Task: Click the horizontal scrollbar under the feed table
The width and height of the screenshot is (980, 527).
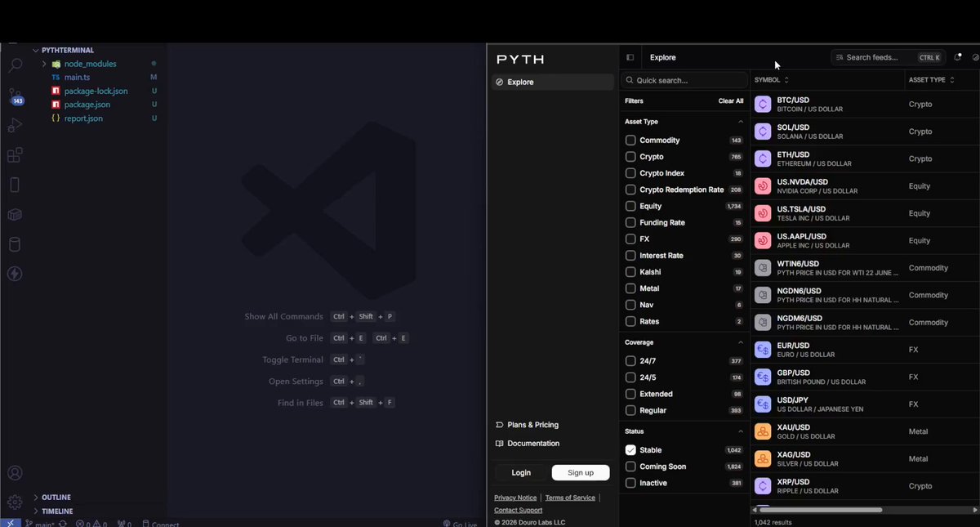Action: coord(820,510)
